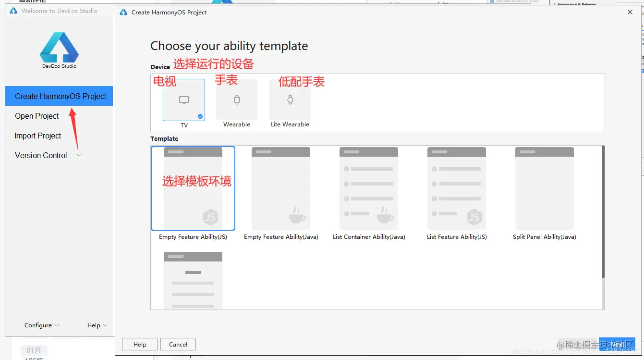This screenshot has height=360, width=644.
Task: Choose Split Panel Ability(Java) template
Action: [545, 188]
